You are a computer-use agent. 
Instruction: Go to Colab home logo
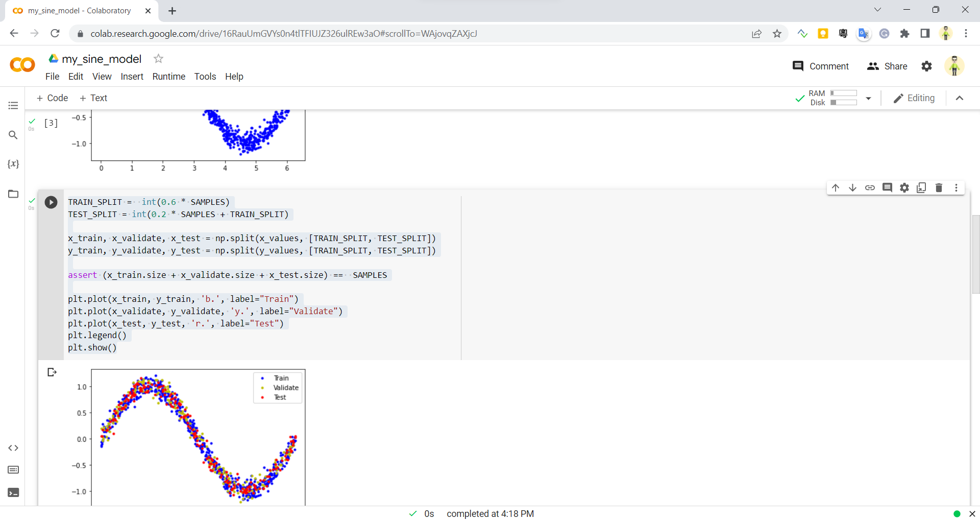pos(22,65)
